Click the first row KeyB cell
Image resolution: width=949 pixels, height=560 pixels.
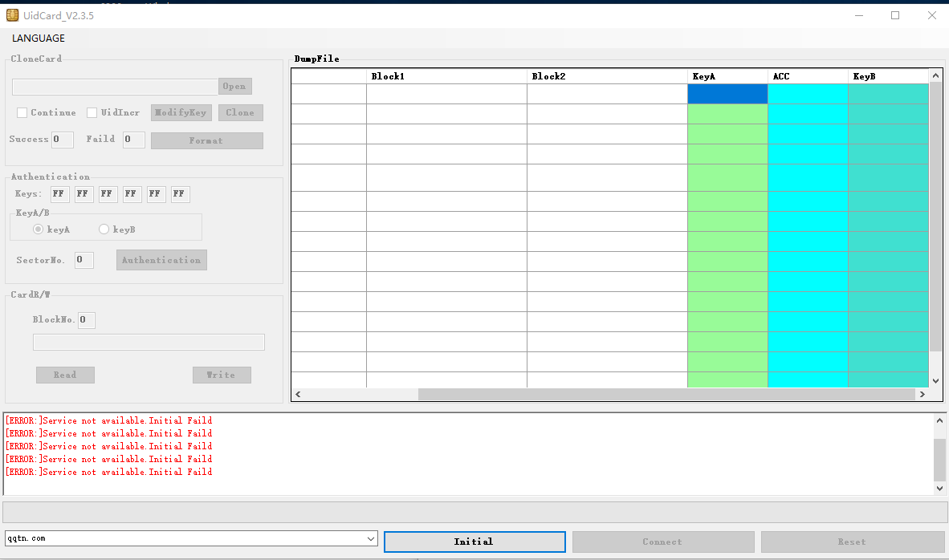pyautogui.click(x=888, y=94)
